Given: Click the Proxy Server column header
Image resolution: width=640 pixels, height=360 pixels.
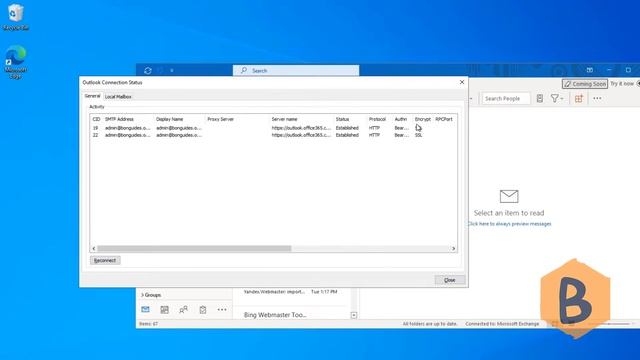Looking at the screenshot, I should pos(220,119).
